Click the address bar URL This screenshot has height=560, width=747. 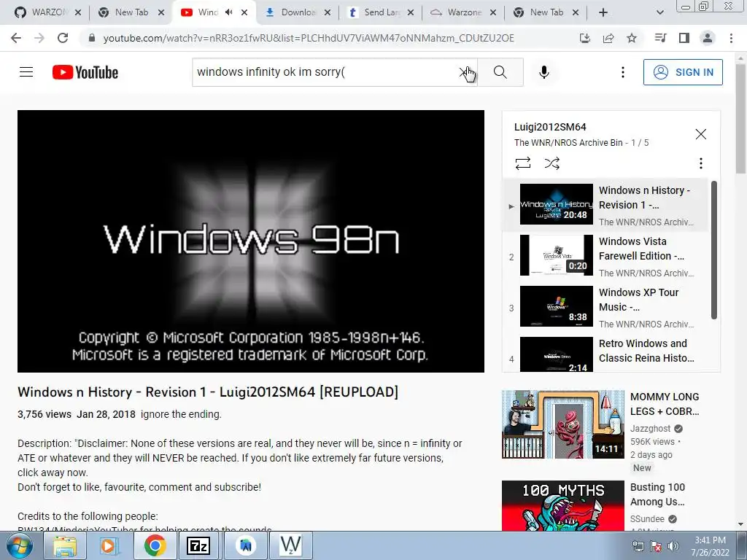coord(309,38)
